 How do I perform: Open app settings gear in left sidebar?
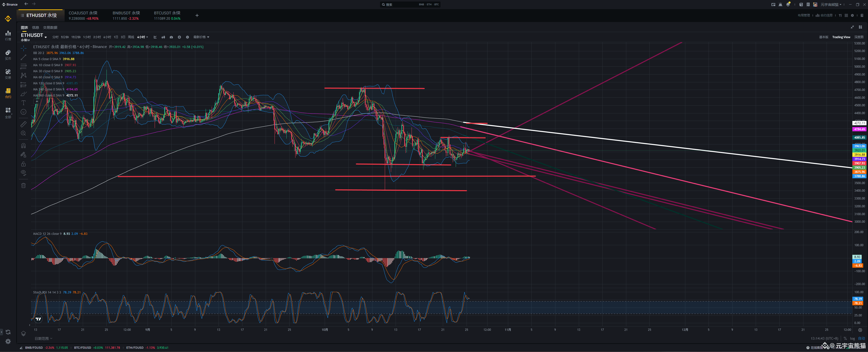point(8,342)
